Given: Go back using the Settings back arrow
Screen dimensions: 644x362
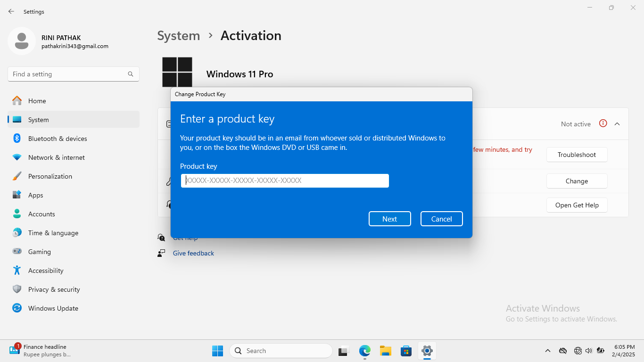Looking at the screenshot, I should click(x=11, y=11).
